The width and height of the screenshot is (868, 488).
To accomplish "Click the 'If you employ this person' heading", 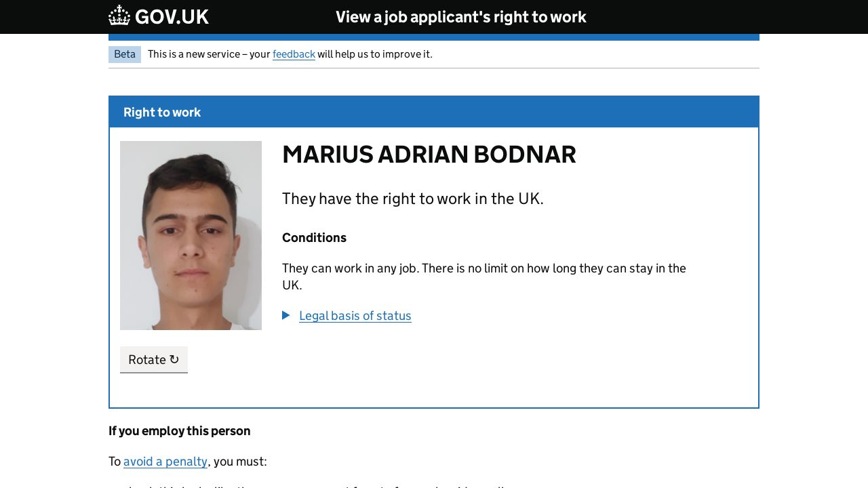I will [x=180, y=431].
